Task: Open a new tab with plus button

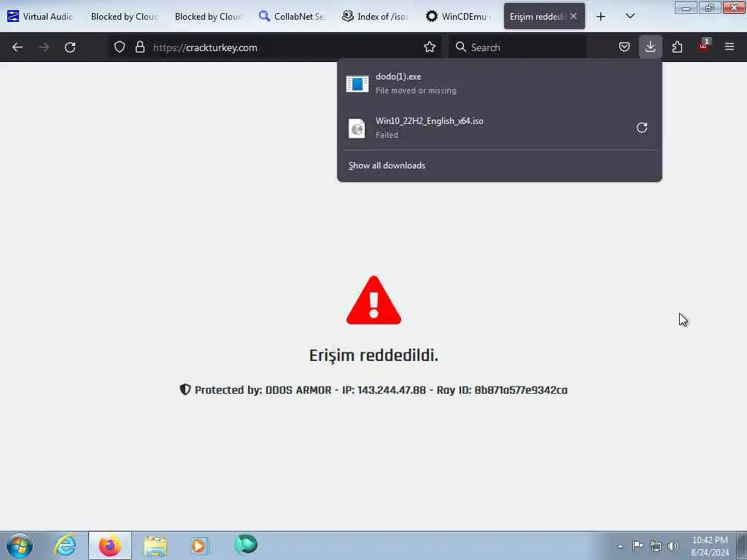Action: pos(601,16)
